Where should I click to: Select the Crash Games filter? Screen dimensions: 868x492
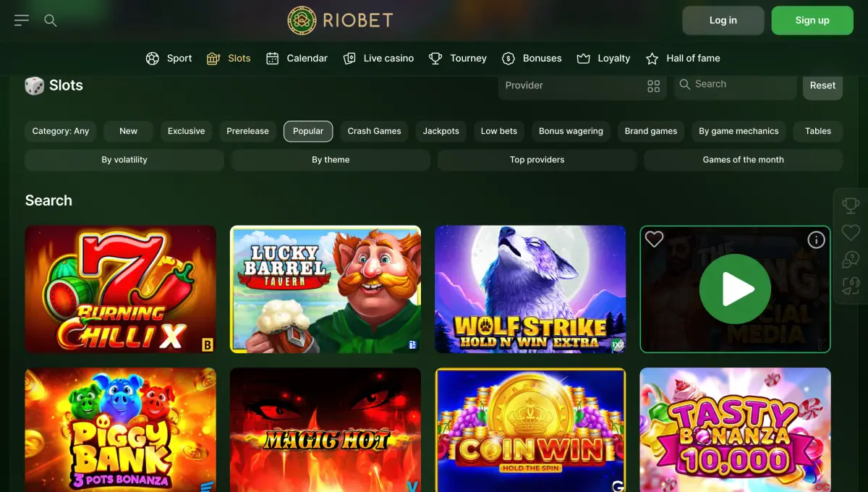374,131
